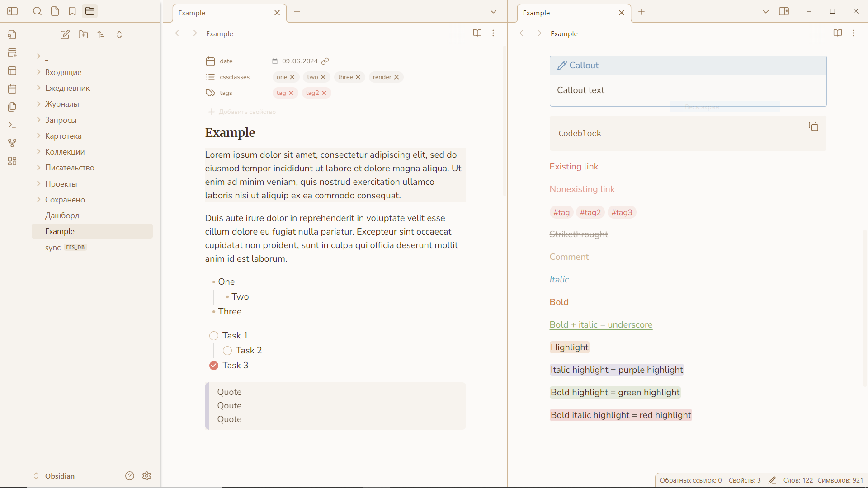Open the terminal command palette icon
Screen dimensions: 868x488
12,125
